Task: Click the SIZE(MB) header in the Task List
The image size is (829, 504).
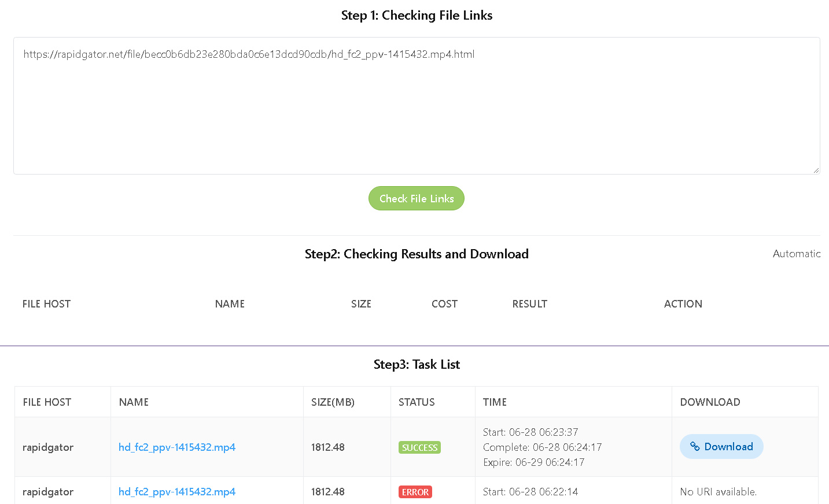Action: (333, 402)
